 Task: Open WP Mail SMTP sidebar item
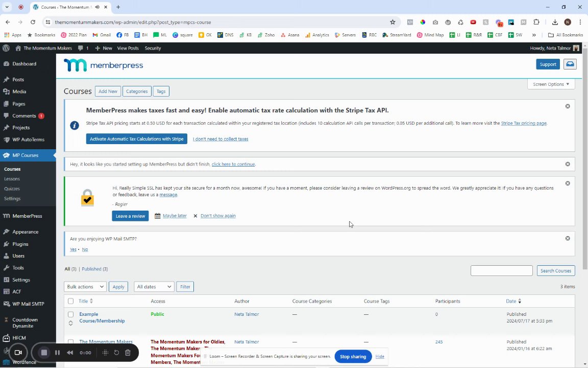pyautogui.click(x=28, y=304)
